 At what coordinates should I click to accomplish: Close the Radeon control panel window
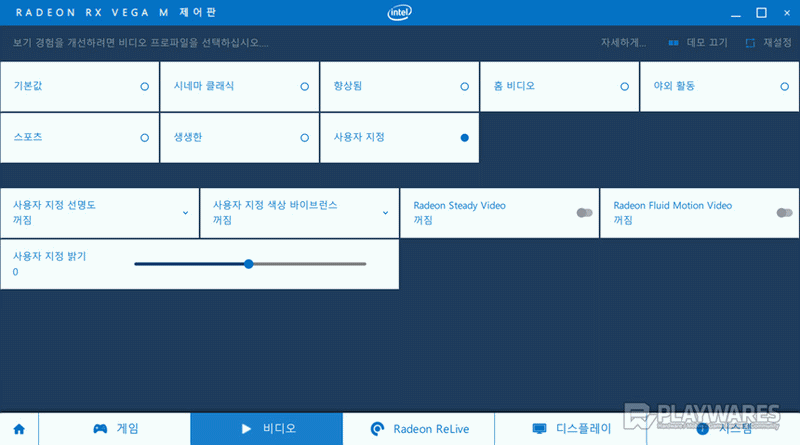pyautogui.click(x=787, y=13)
